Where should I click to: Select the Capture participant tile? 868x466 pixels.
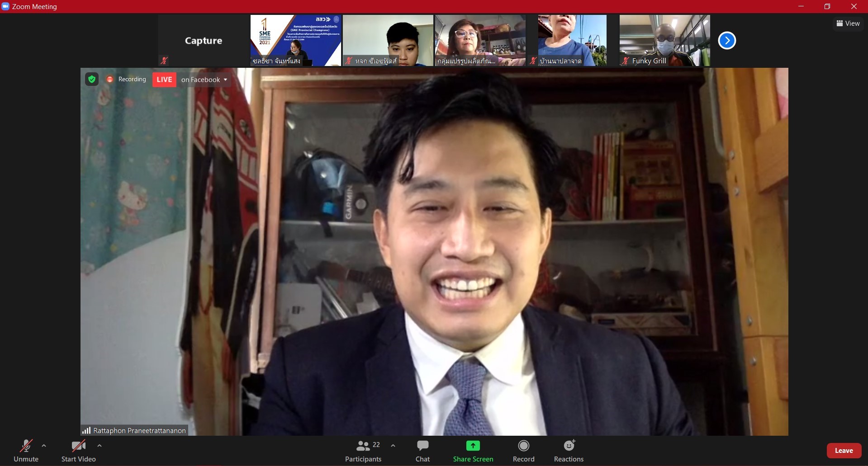click(204, 40)
